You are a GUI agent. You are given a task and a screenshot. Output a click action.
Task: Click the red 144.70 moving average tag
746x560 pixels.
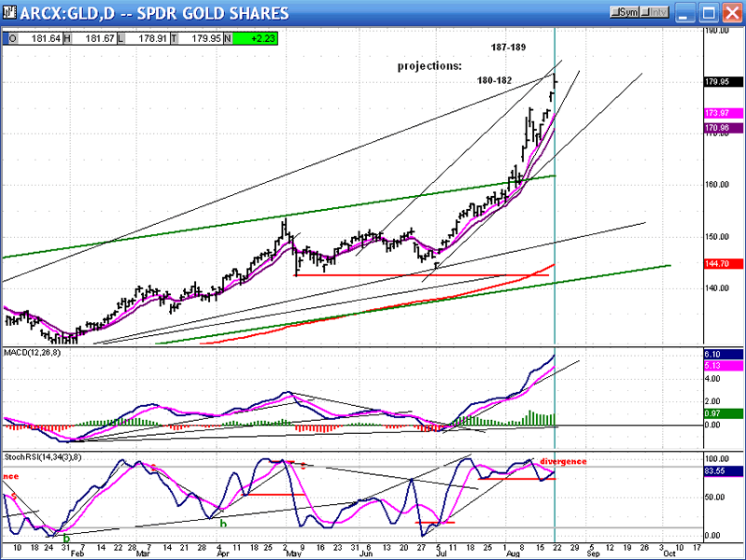pyautogui.click(x=723, y=264)
